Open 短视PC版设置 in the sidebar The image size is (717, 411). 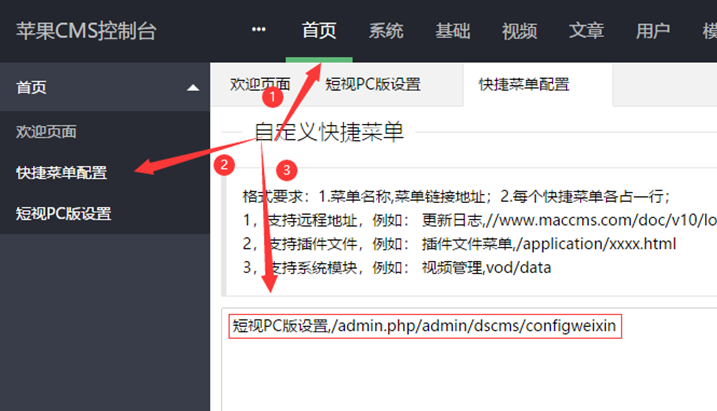pyautogui.click(x=64, y=214)
